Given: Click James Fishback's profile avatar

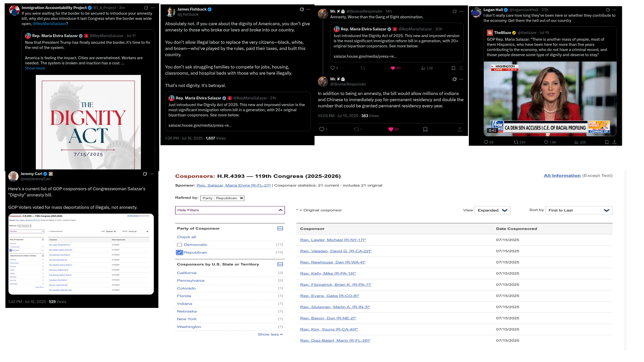Looking at the screenshot, I should click(x=170, y=12).
